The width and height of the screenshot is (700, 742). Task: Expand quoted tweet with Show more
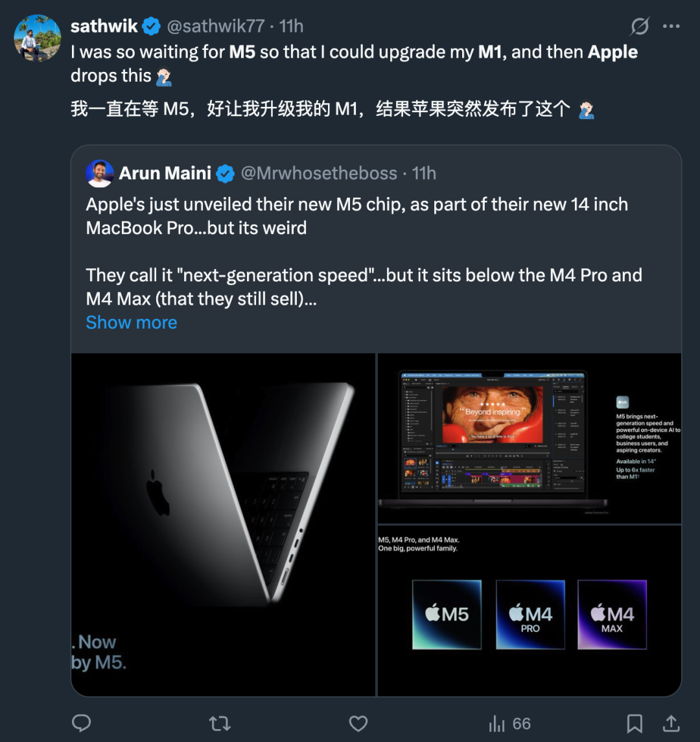(132, 323)
